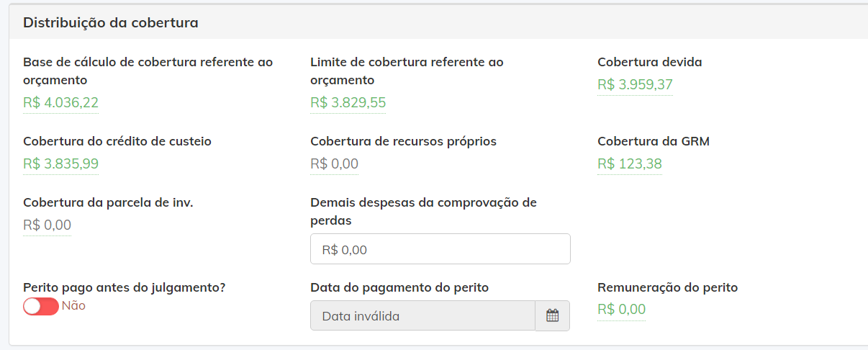Screen dimensions: 868x350
Task: Click the Cobertura devida R$ 3.959,37 value
Action: [635, 85]
